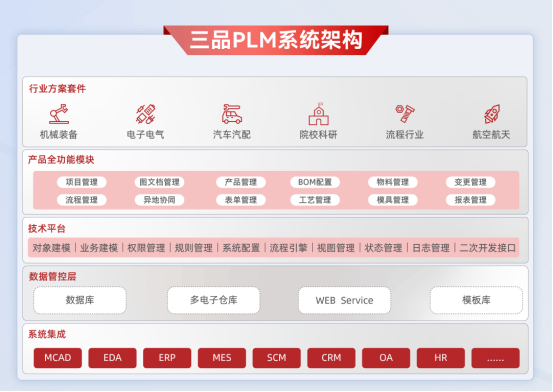Click the ERP integration button
This screenshot has height=392, width=553.
tap(167, 358)
